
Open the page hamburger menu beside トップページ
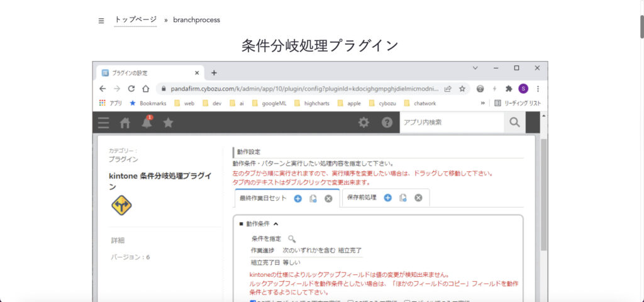point(101,21)
